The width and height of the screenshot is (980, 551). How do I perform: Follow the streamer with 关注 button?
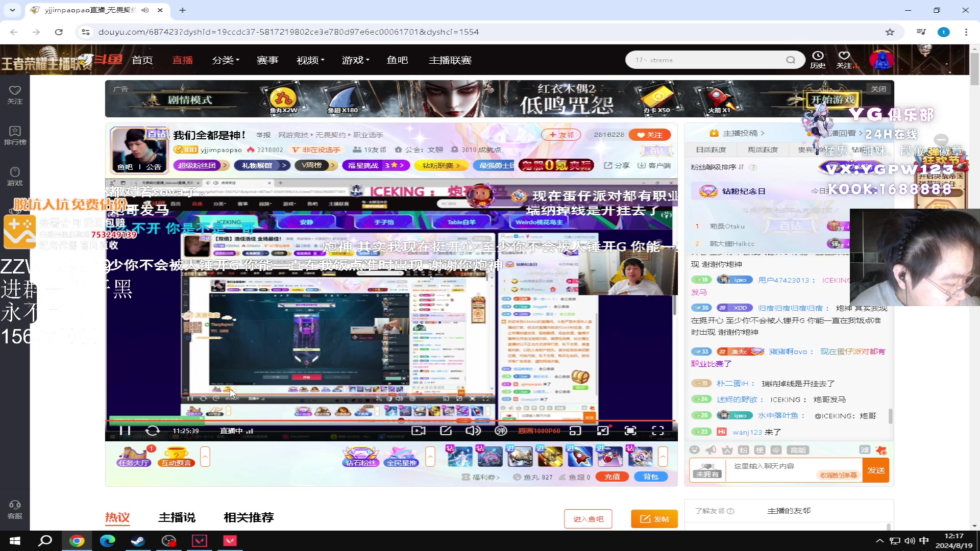point(650,135)
